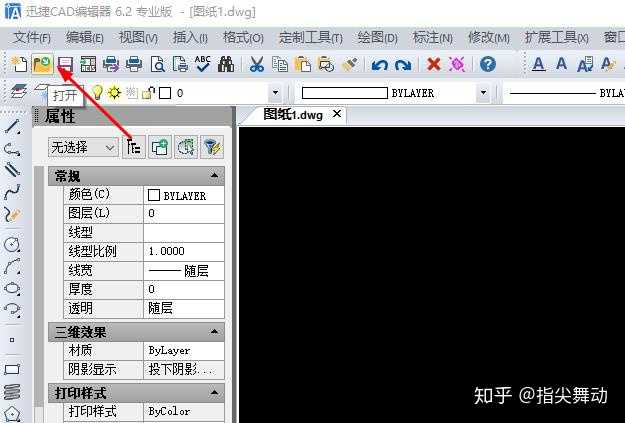Switch to the 图纸1.dwg tab
The image size is (625, 423).
click(293, 115)
